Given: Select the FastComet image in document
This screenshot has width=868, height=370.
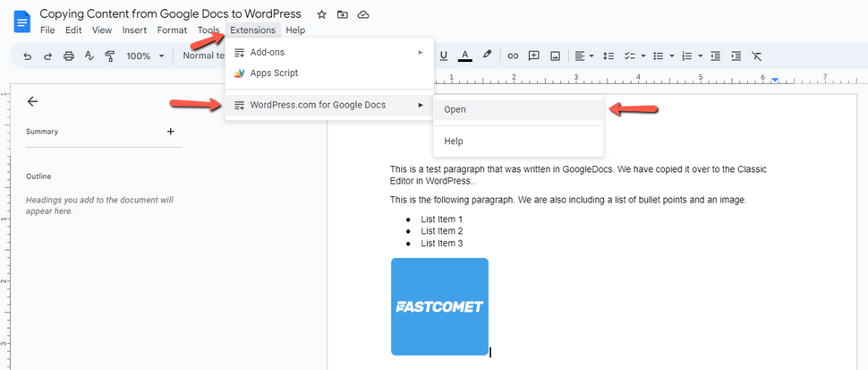Looking at the screenshot, I should 439,306.
